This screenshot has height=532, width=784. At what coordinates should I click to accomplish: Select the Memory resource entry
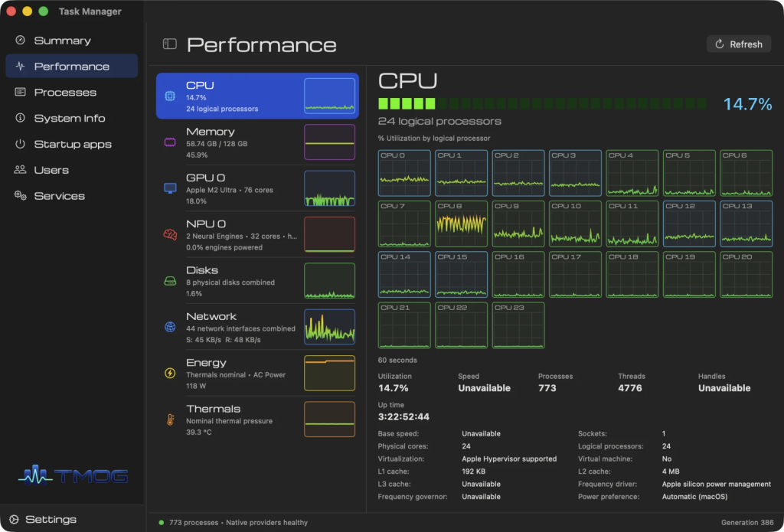(257, 142)
